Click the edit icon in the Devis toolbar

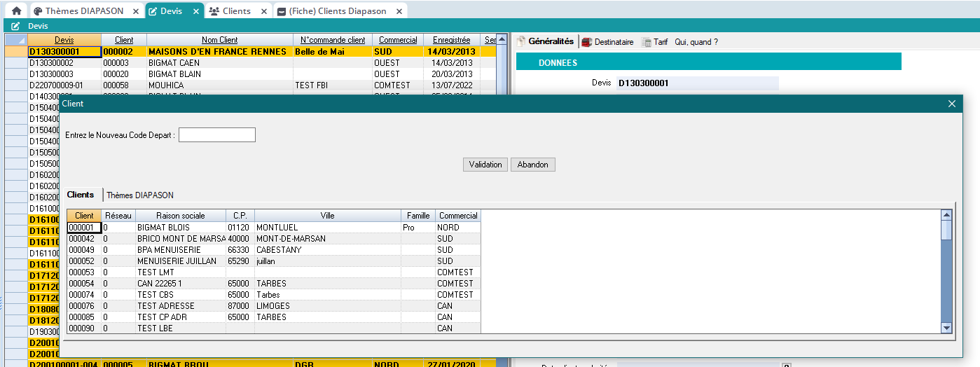point(15,26)
